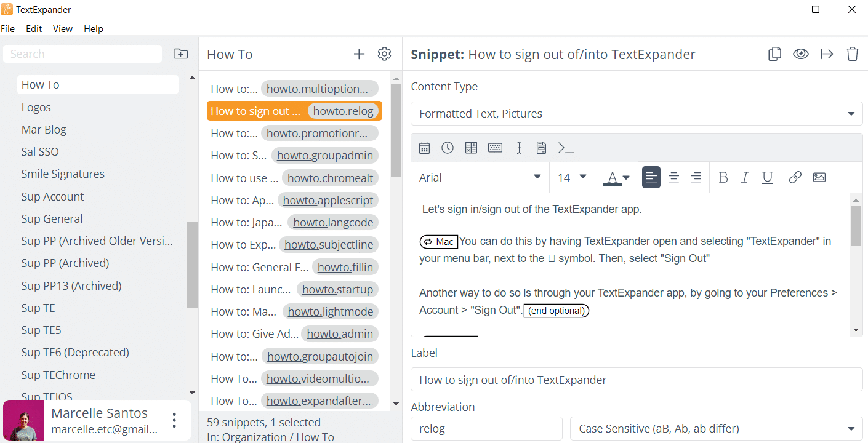868x443 pixels.
Task: Duplicate the snippet with copy icon
Action: pyautogui.click(x=774, y=54)
